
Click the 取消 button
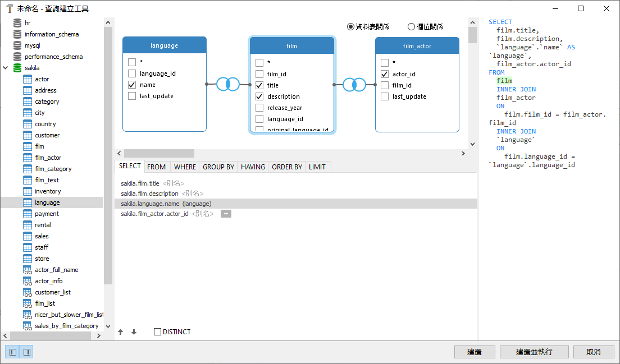tap(594, 352)
